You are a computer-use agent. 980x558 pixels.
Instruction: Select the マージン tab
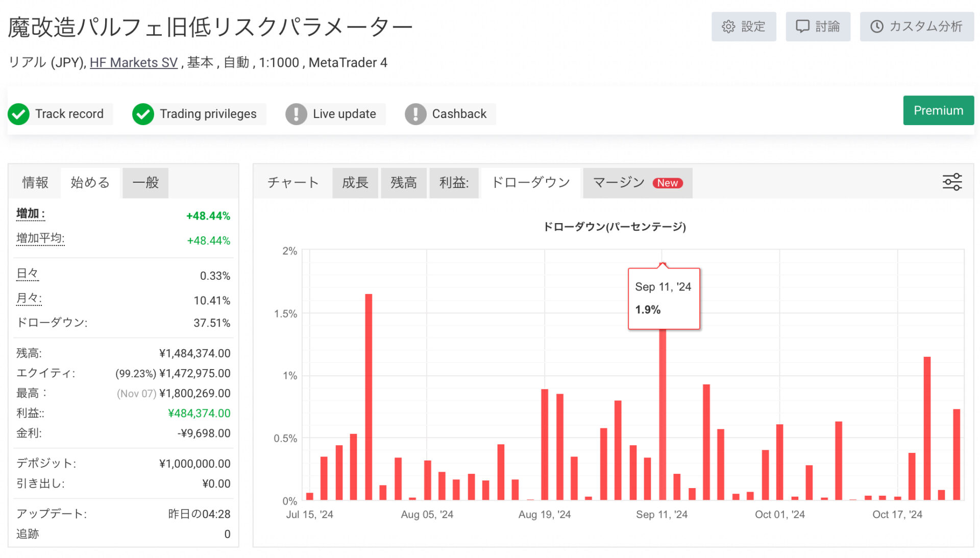tap(638, 183)
